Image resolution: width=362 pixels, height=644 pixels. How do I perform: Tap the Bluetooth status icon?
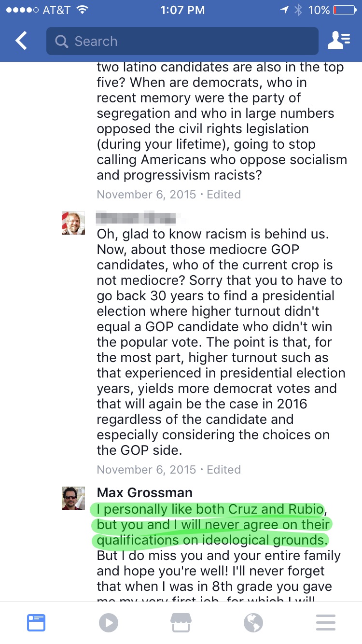(298, 10)
